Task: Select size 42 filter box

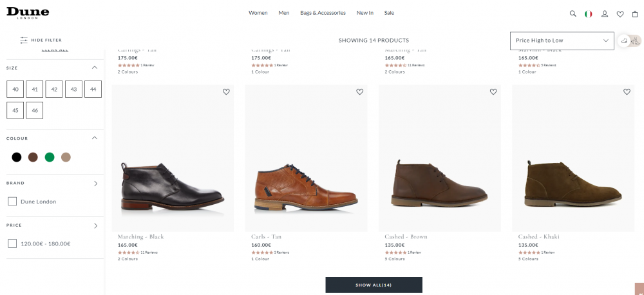Action: click(x=54, y=90)
